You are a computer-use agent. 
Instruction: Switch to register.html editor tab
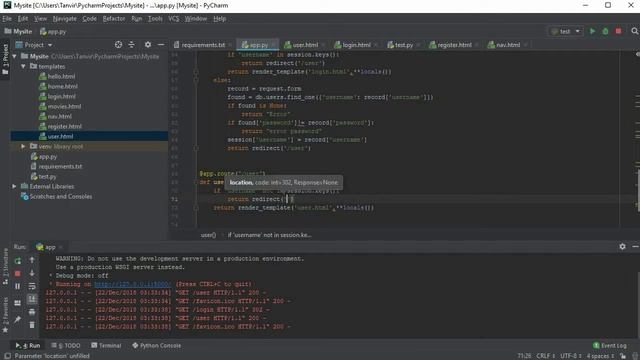pyautogui.click(x=454, y=45)
